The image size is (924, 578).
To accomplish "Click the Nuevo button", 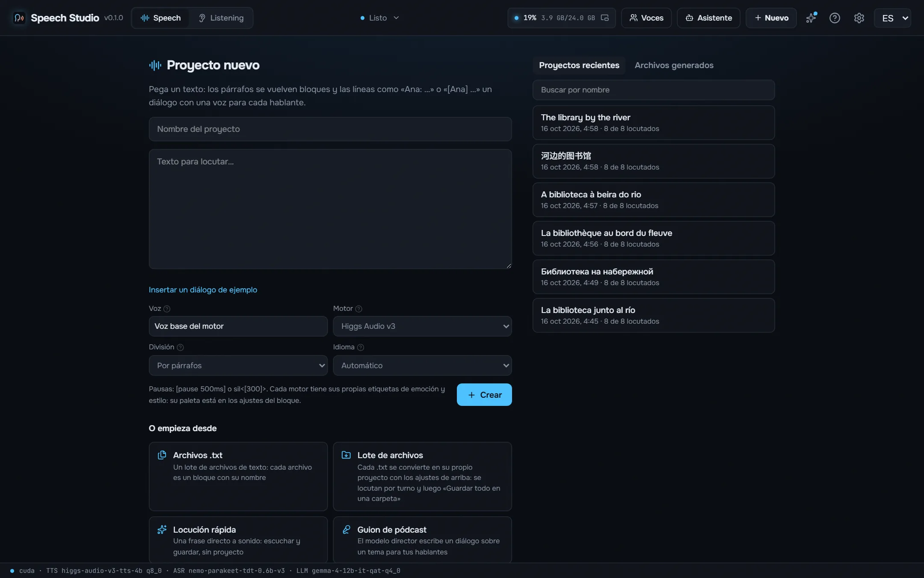I will tap(771, 18).
